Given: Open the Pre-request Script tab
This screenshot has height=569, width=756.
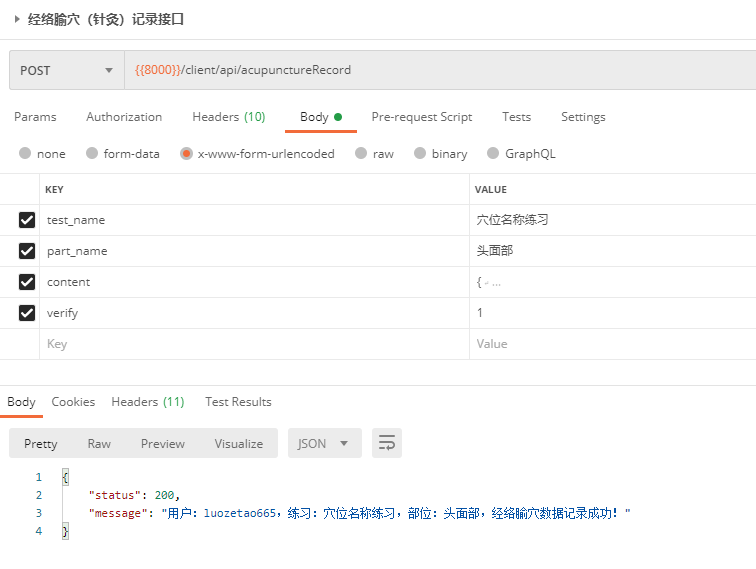Looking at the screenshot, I should pyautogui.click(x=421, y=117).
